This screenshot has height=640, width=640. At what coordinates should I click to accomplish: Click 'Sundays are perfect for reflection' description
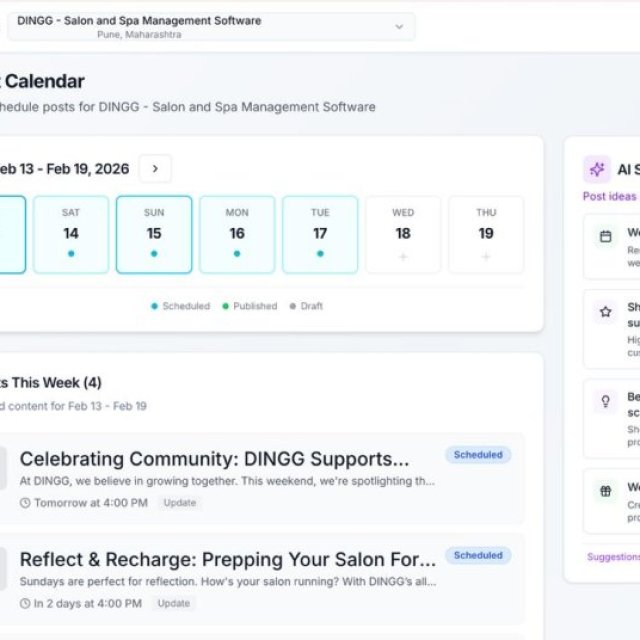click(228, 582)
